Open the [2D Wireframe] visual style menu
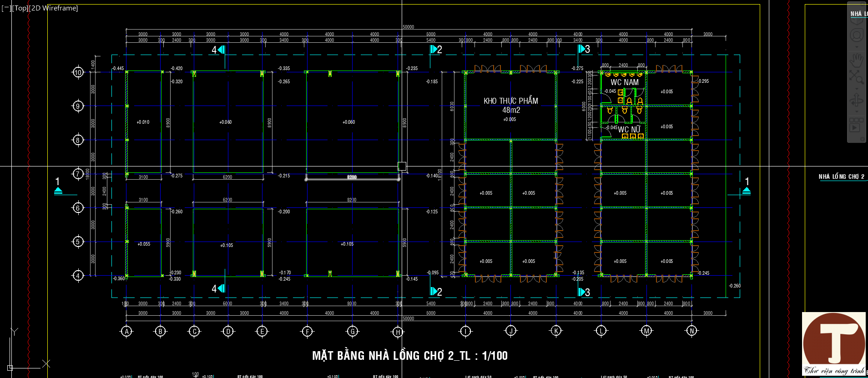The width and height of the screenshot is (868, 378). (x=54, y=8)
